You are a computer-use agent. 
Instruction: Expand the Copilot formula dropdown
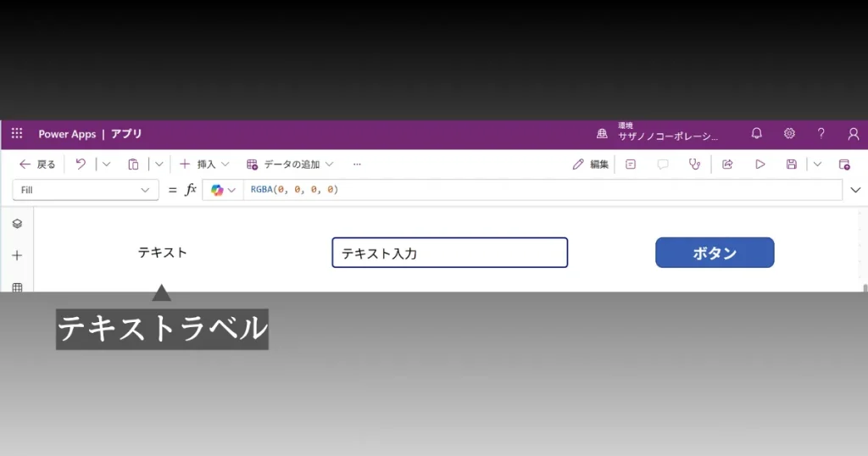(224, 190)
